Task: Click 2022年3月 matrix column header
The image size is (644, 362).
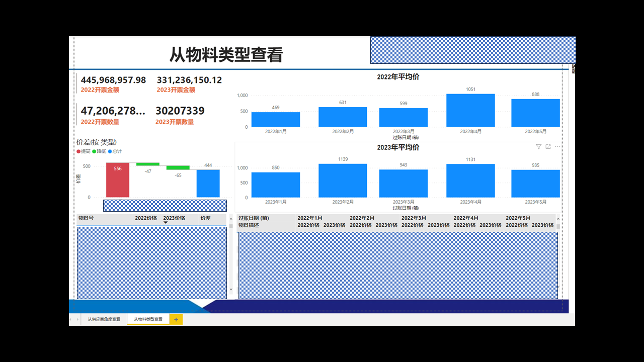Action: pos(414,218)
